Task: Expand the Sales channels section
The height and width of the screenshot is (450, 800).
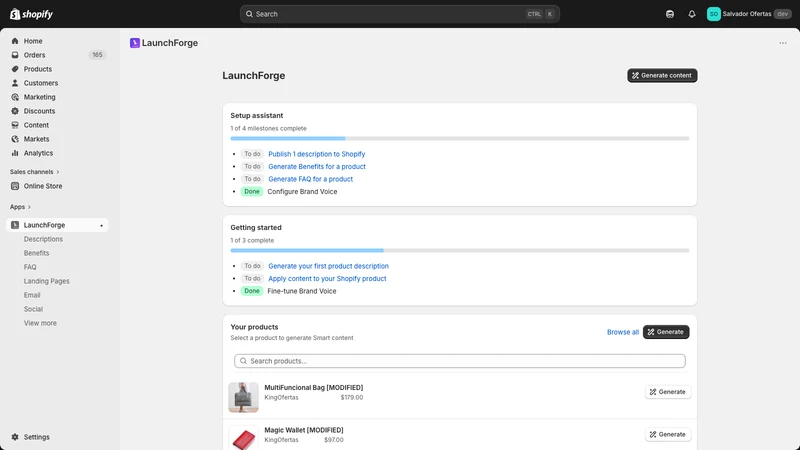Action: [34, 172]
